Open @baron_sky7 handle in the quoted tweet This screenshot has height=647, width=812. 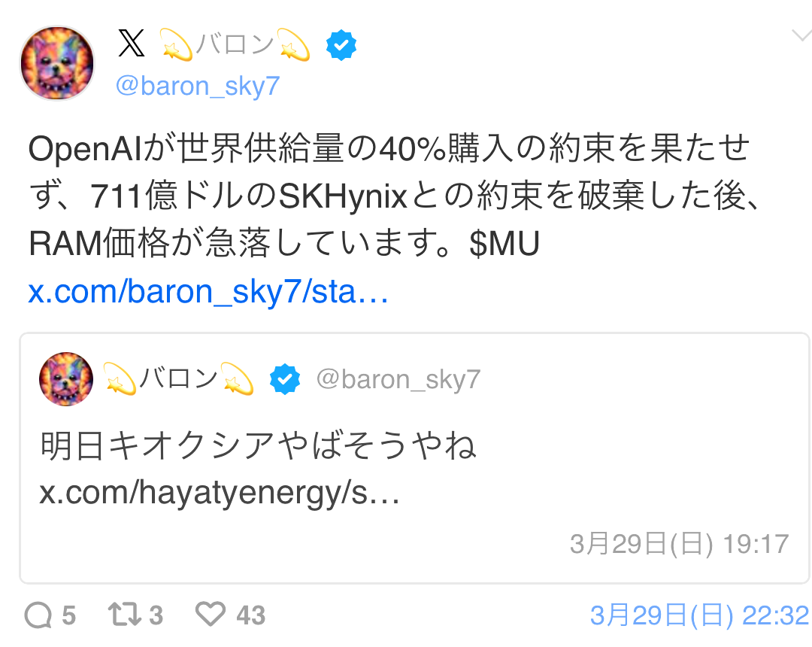pos(398,379)
